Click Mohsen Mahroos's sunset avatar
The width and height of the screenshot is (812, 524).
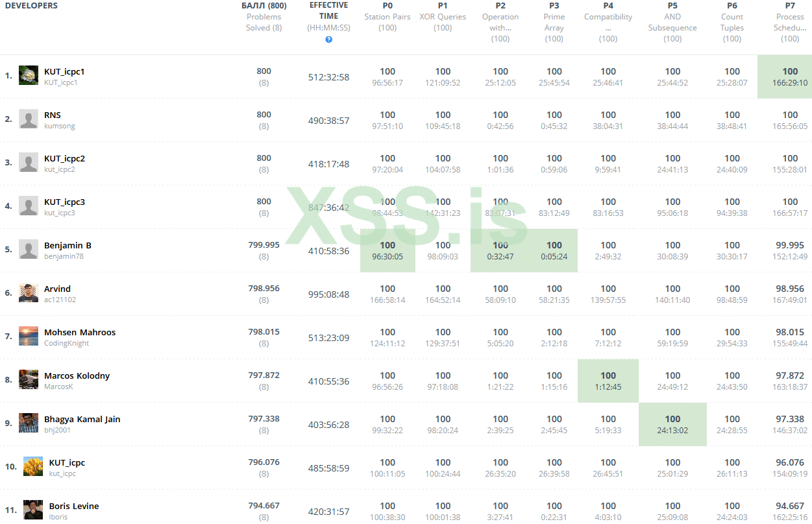point(29,337)
